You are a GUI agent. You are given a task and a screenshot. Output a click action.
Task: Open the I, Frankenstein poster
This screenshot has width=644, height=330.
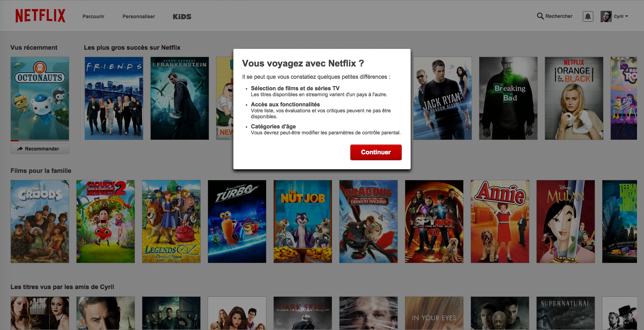click(180, 98)
